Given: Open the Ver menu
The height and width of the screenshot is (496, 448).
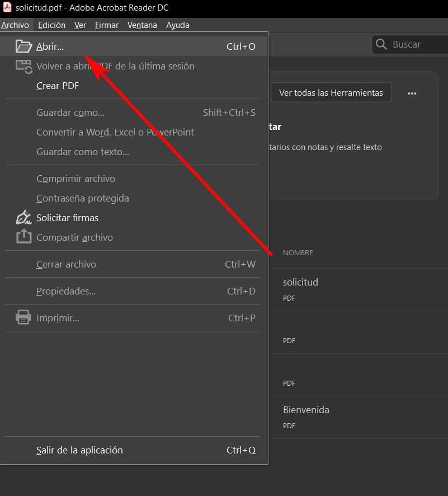Looking at the screenshot, I should (80, 25).
